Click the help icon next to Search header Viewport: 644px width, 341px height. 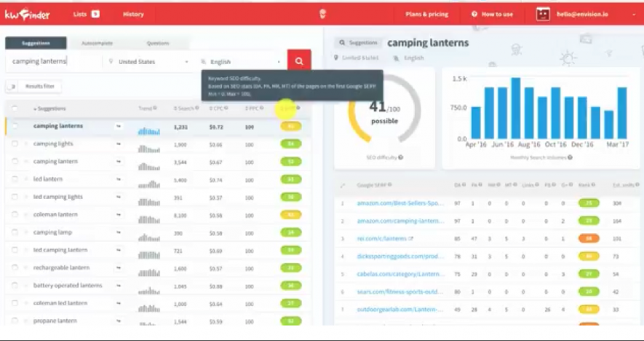coord(196,108)
